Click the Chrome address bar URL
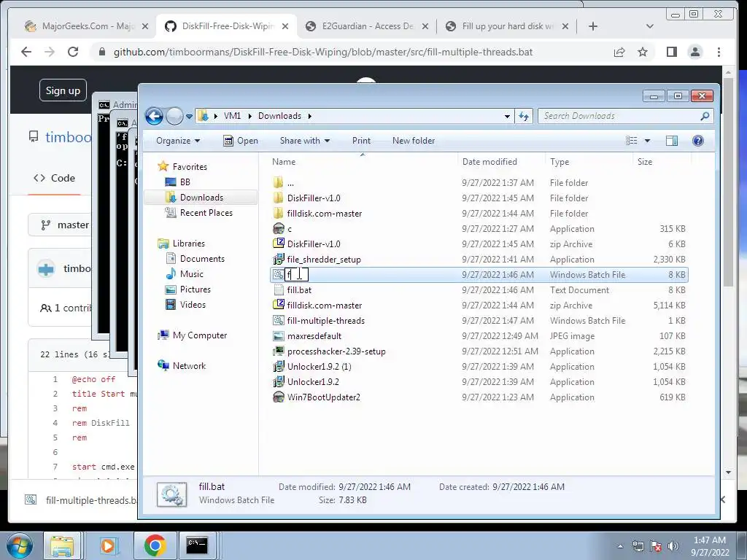 point(323,52)
